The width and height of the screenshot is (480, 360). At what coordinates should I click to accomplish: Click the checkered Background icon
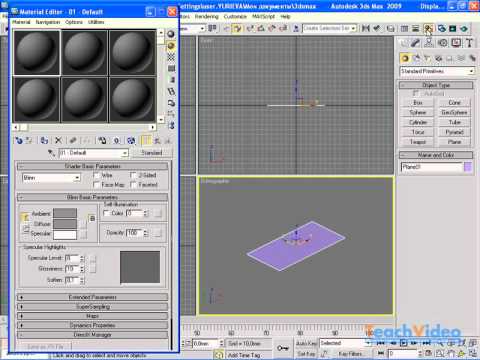pyautogui.click(x=171, y=57)
